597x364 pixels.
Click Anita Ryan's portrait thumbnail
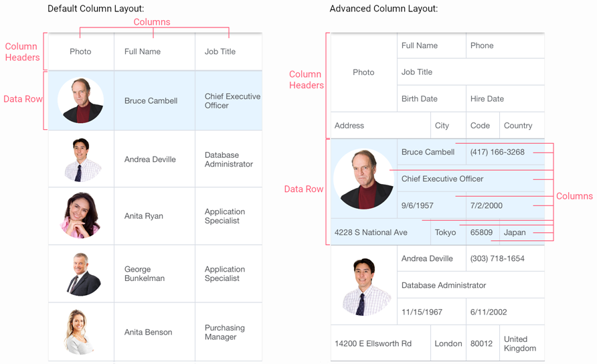(x=81, y=215)
